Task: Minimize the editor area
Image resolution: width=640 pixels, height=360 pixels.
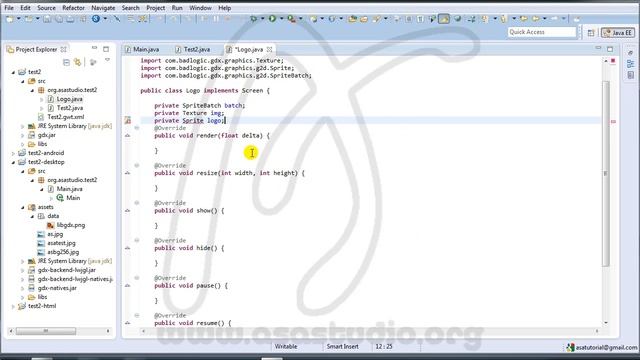Action: point(598,48)
